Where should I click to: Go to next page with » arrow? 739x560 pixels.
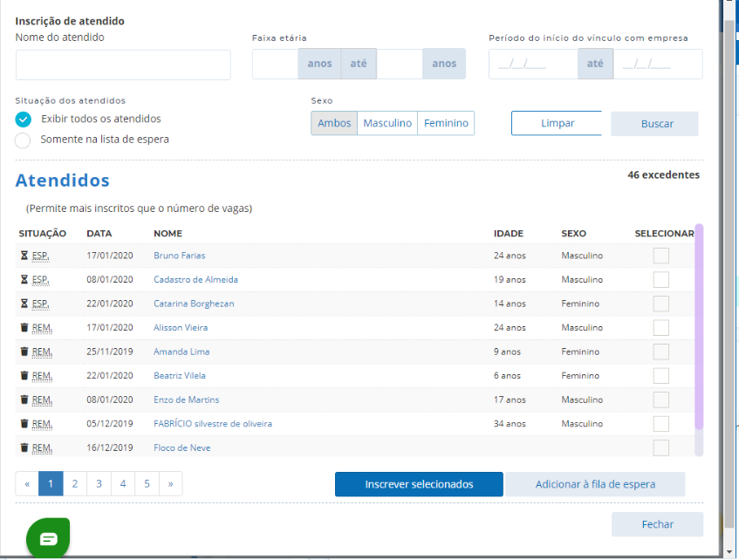(170, 483)
